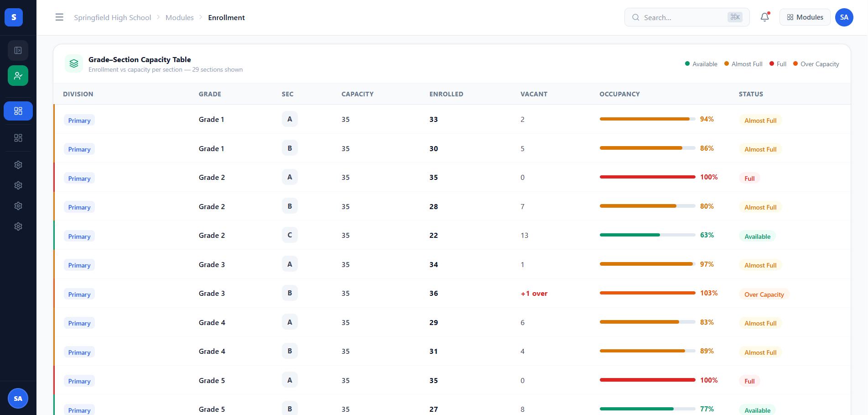This screenshot has height=415, width=868.
Task: Open the green user-check enrollment icon
Action: click(18, 76)
